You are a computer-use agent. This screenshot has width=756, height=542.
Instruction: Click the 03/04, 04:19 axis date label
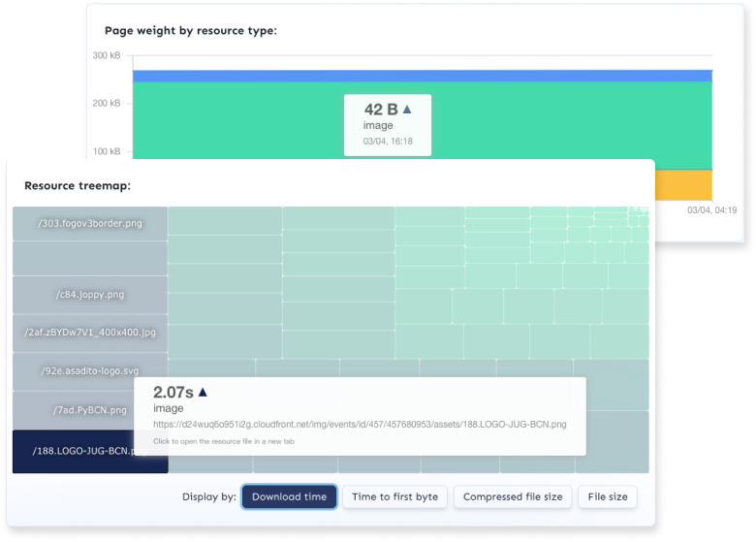coord(711,210)
